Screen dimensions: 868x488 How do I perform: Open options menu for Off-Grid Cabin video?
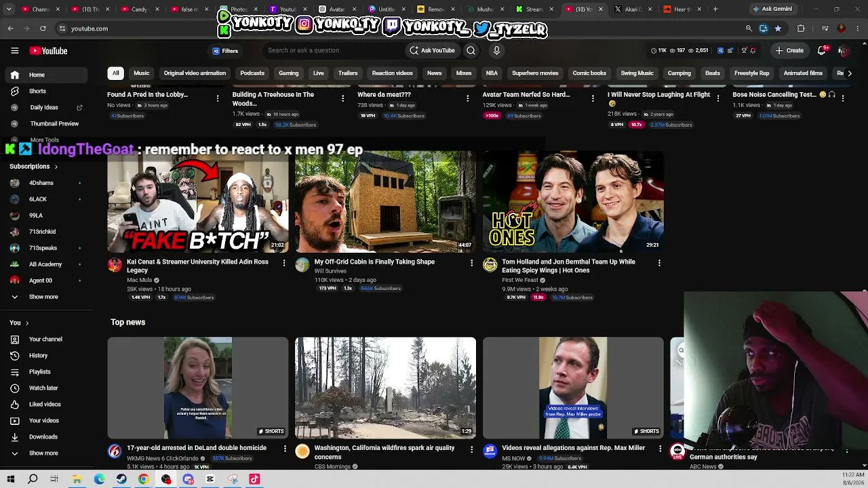click(472, 263)
